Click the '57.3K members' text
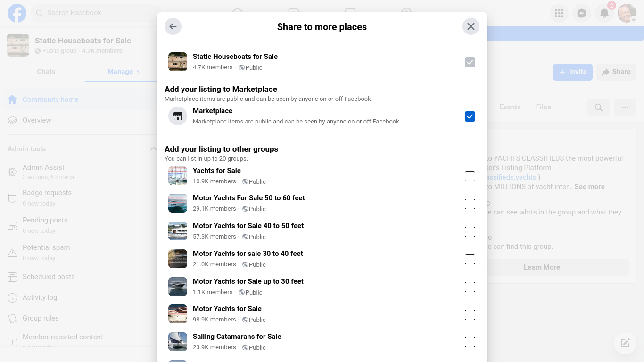This screenshot has height=362, width=644. coord(215,237)
